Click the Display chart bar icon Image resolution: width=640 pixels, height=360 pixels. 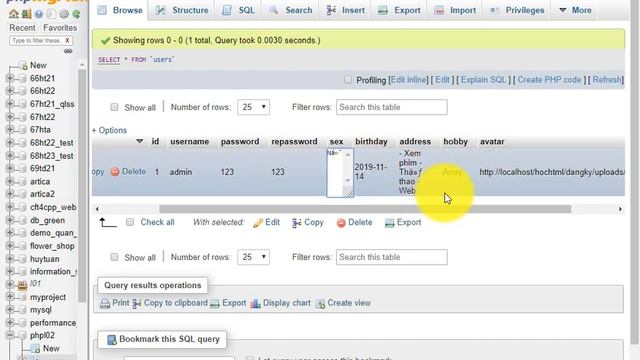point(256,303)
